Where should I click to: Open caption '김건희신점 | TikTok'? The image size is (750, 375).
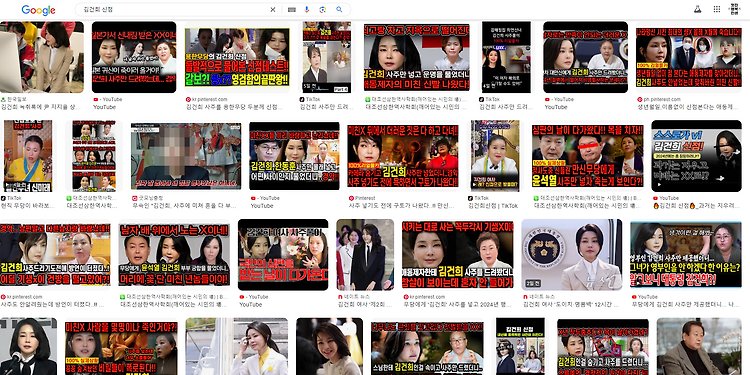(493, 206)
